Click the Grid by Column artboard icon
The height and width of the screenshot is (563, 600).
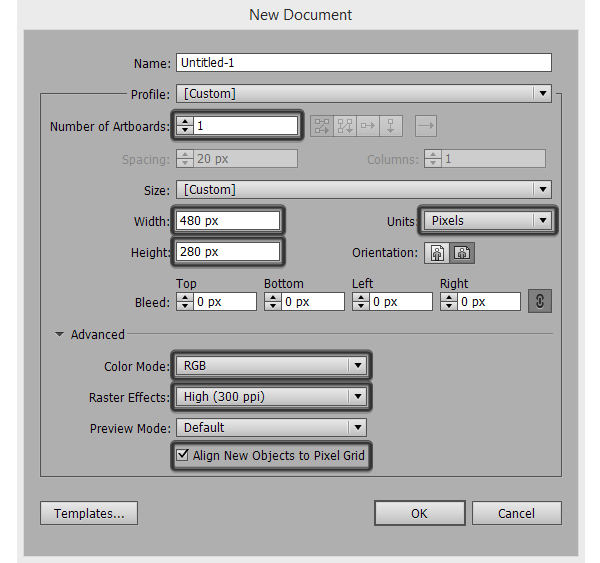pyautogui.click(x=345, y=126)
